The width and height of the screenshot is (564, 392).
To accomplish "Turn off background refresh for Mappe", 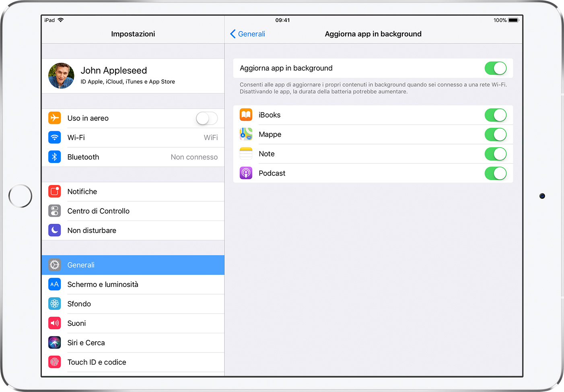I will tap(496, 134).
